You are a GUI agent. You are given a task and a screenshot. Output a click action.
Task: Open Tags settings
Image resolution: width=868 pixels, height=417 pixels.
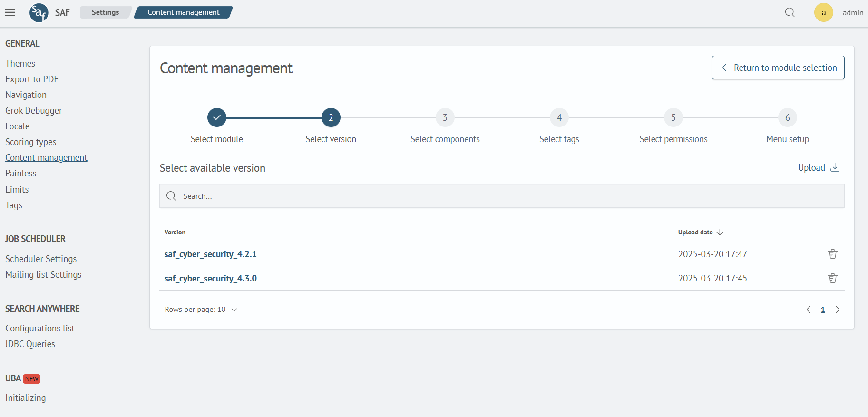click(x=14, y=205)
